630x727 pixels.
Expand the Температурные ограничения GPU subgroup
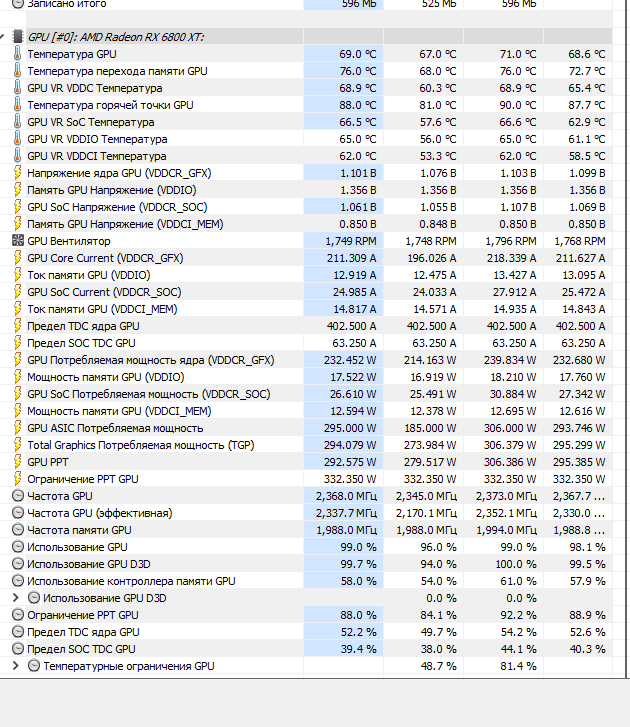(x=15, y=666)
